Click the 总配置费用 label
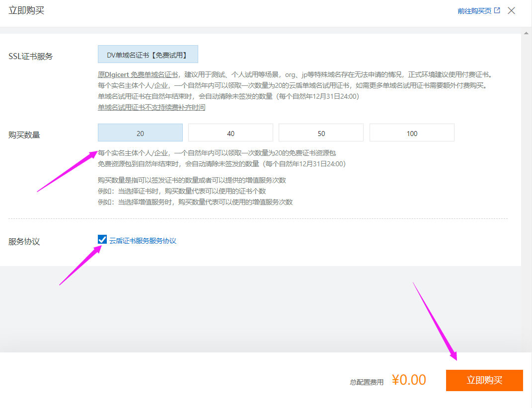Screen dimensions: 532x408 [367, 382]
